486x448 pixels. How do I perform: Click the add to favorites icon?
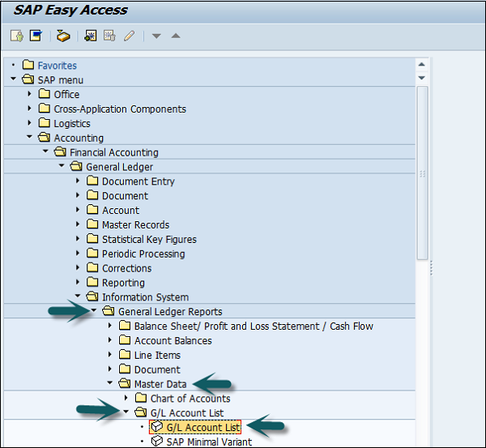pyautogui.click(x=90, y=36)
